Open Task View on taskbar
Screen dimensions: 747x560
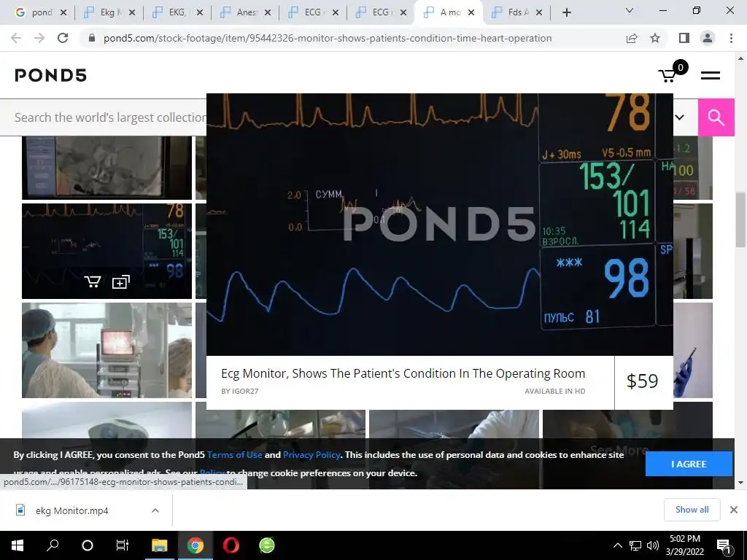123,545
